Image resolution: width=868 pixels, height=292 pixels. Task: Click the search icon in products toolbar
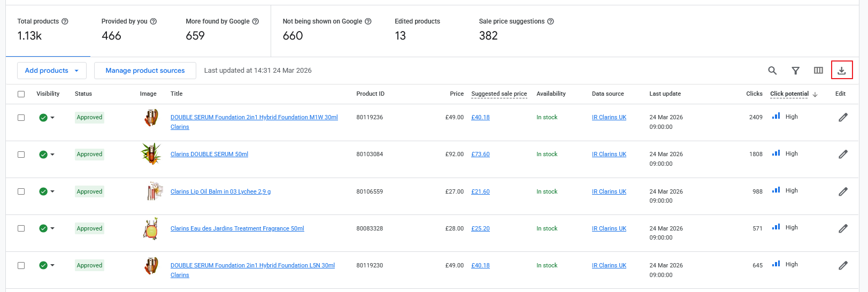(772, 71)
